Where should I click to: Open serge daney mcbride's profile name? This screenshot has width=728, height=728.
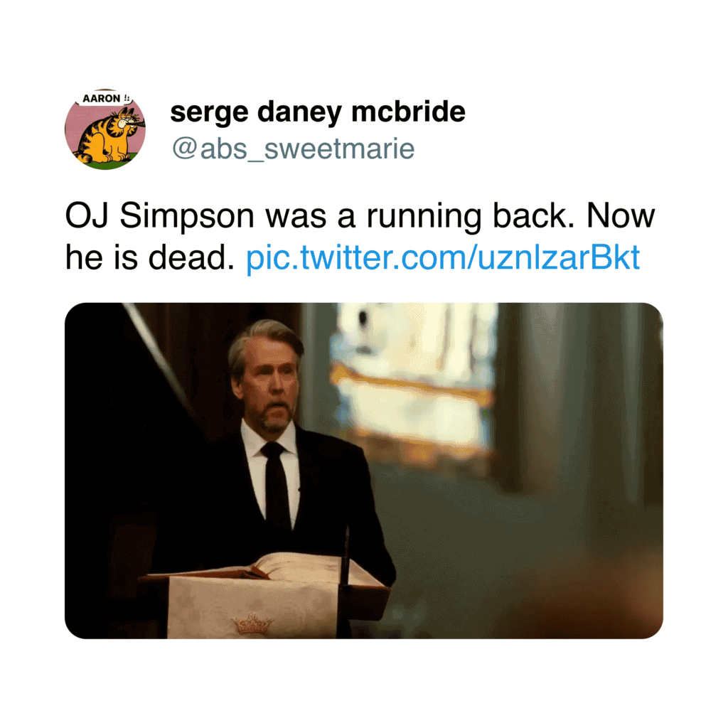318,112
